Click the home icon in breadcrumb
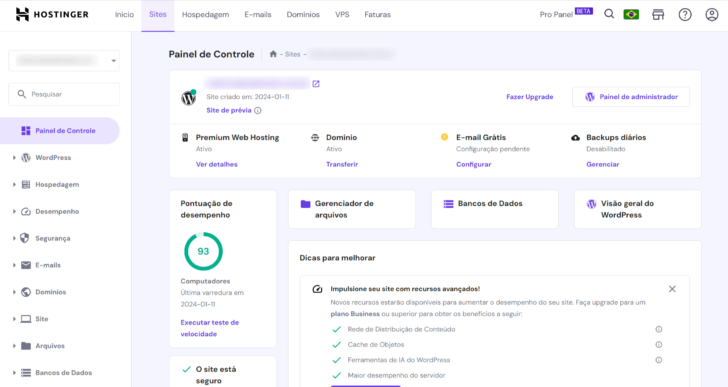 [x=273, y=54]
